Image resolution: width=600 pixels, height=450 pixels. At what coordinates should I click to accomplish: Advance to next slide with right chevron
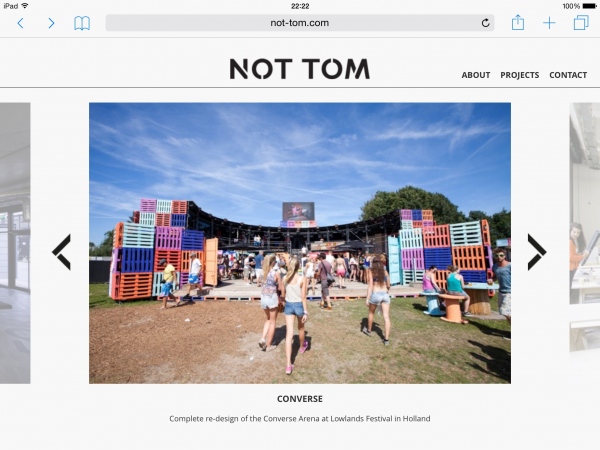[537, 252]
